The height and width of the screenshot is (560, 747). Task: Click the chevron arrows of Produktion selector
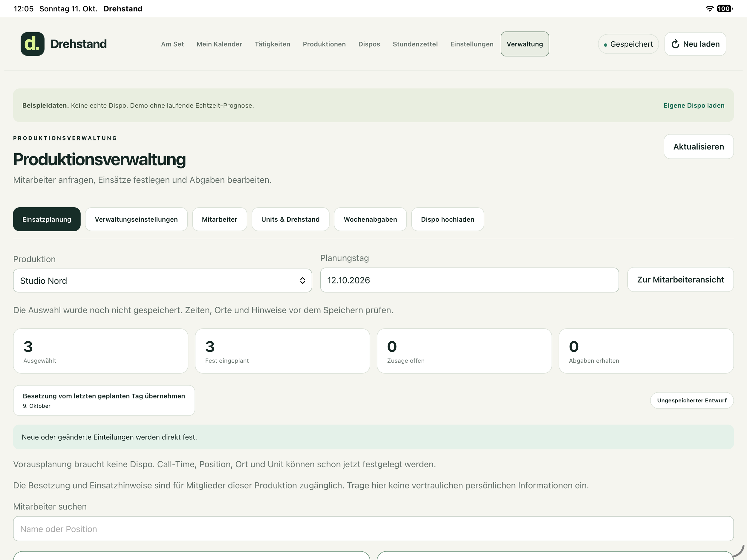[303, 280]
